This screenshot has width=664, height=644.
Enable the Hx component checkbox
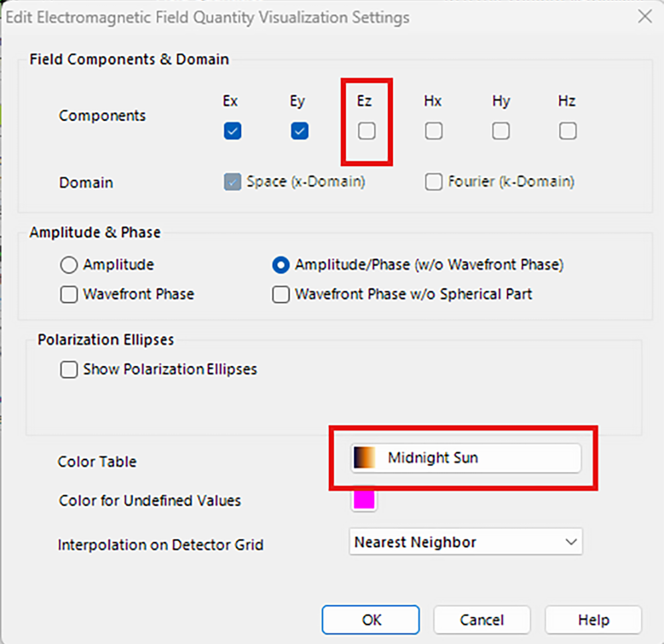434,131
